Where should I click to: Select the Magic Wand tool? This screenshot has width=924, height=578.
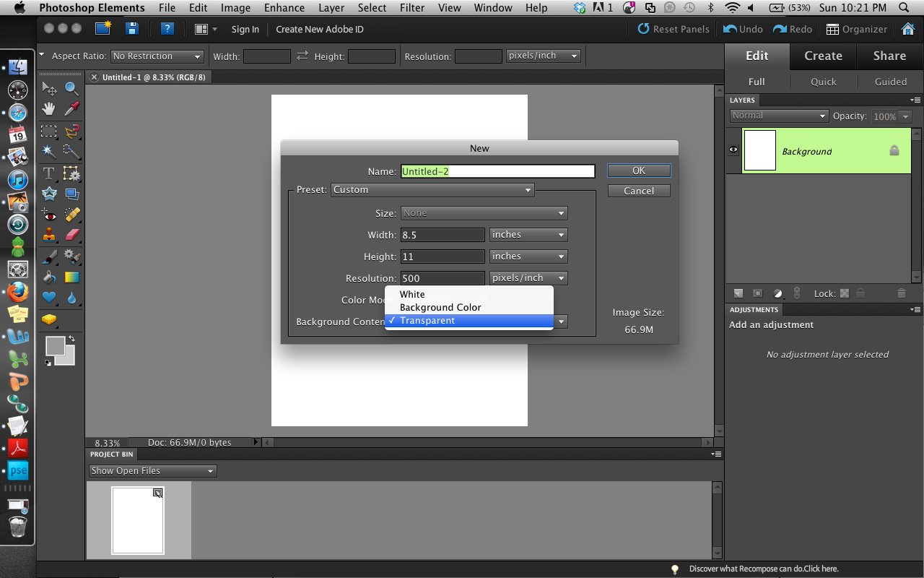(49, 151)
